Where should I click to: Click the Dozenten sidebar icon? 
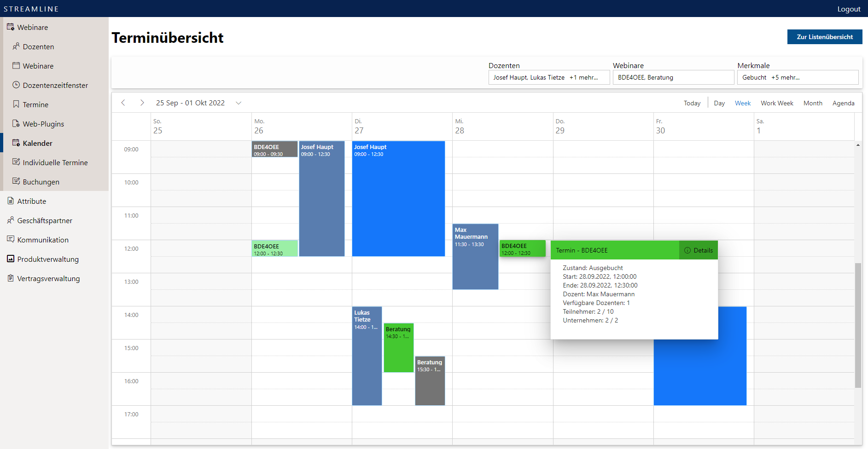pyautogui.click(x=16, y=46)
